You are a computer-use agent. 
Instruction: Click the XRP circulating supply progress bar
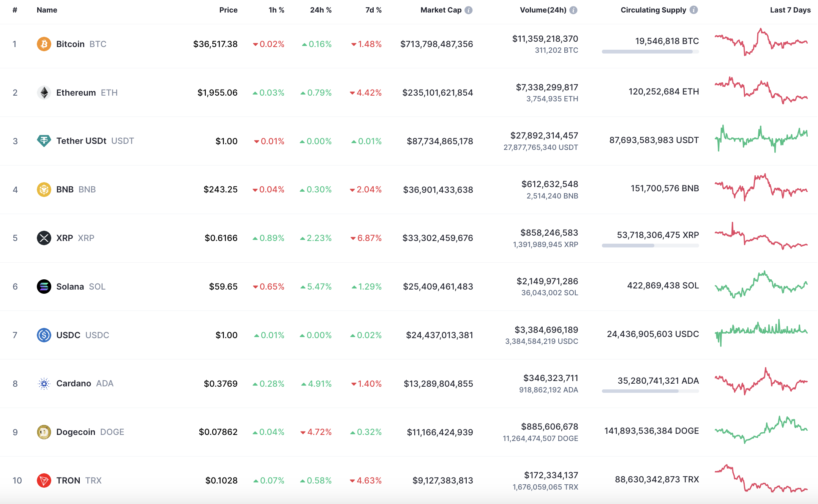coord(650,246)
